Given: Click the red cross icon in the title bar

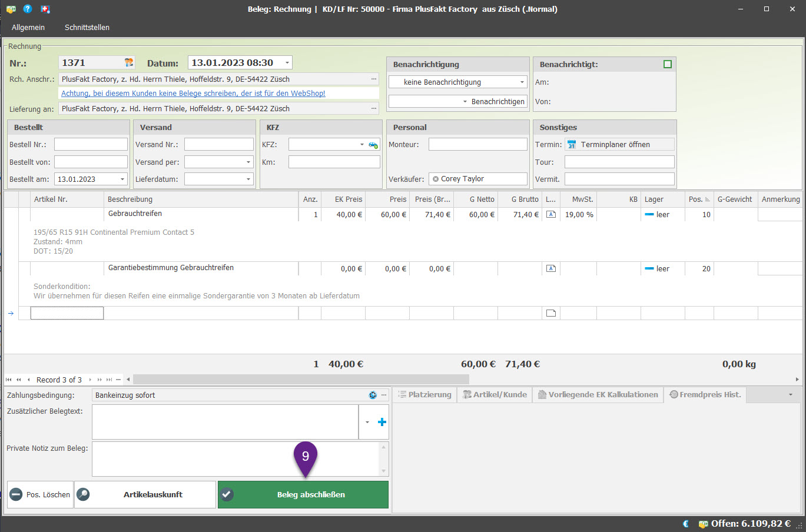Looking at the screenshot, I should 45,9.
